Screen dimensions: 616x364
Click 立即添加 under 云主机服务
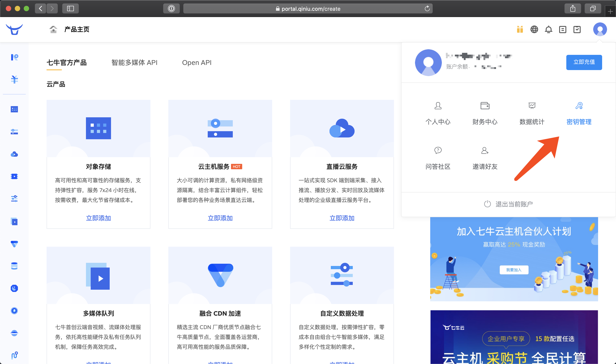pos(220,218)
